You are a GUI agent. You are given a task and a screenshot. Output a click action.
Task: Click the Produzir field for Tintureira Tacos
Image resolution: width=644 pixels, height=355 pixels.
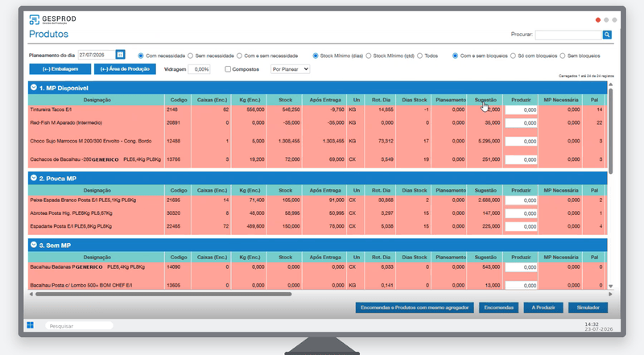coord(521,109)
